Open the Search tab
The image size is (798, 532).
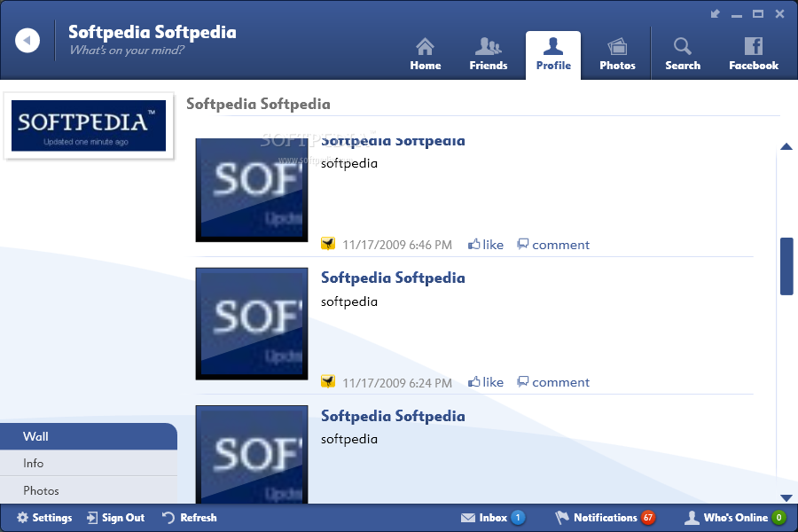tap(683, 54)
